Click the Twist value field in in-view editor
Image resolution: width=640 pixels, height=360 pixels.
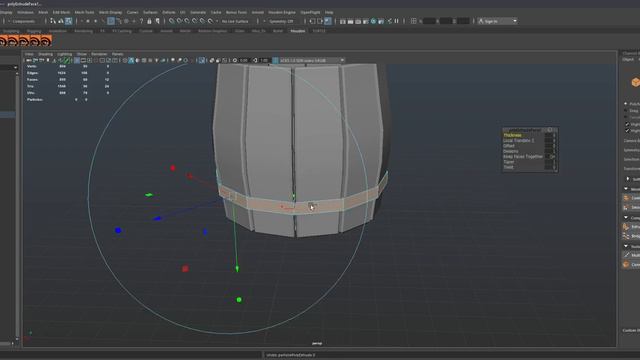coord(551,167)
